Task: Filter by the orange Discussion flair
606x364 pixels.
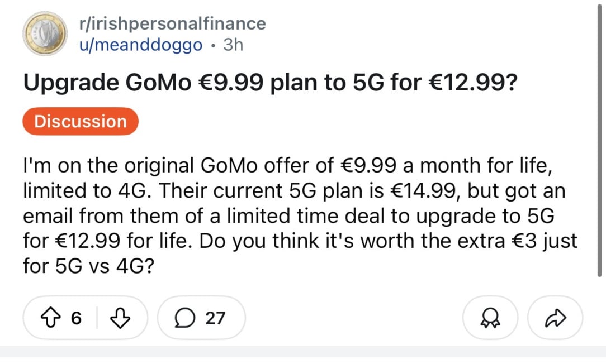Action: click(81, 121)
